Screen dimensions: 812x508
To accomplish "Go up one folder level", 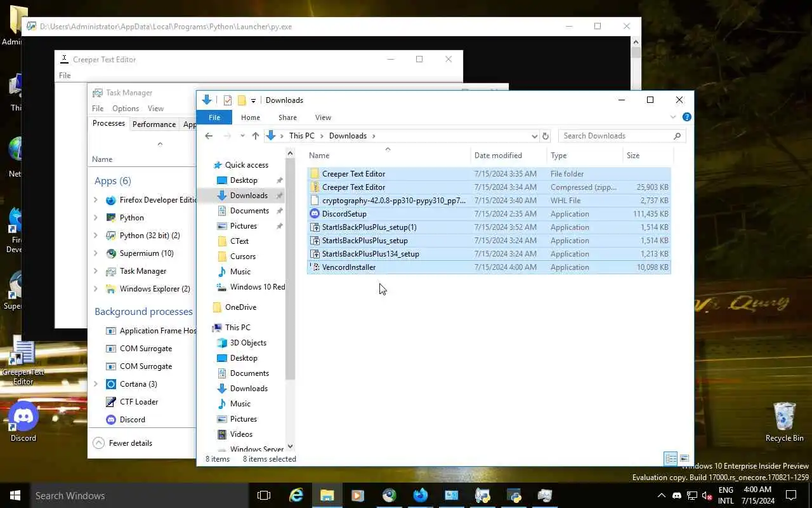I will click(x=255, y=136).
